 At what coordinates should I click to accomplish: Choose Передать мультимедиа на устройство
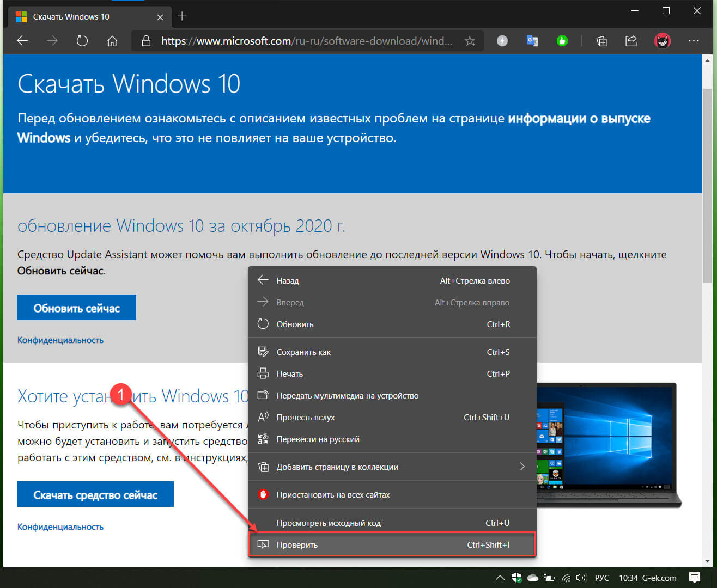click(392, 396)
